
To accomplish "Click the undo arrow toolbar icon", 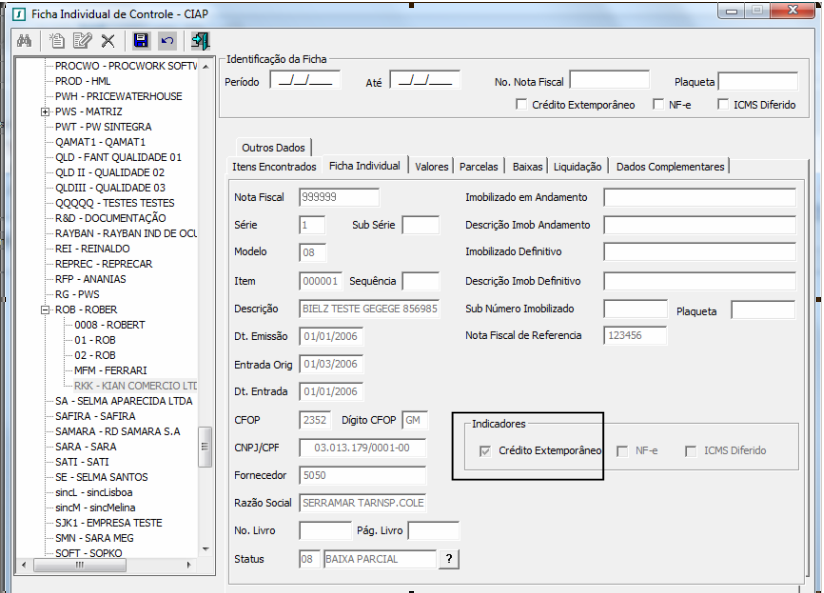I will [166, 41].
